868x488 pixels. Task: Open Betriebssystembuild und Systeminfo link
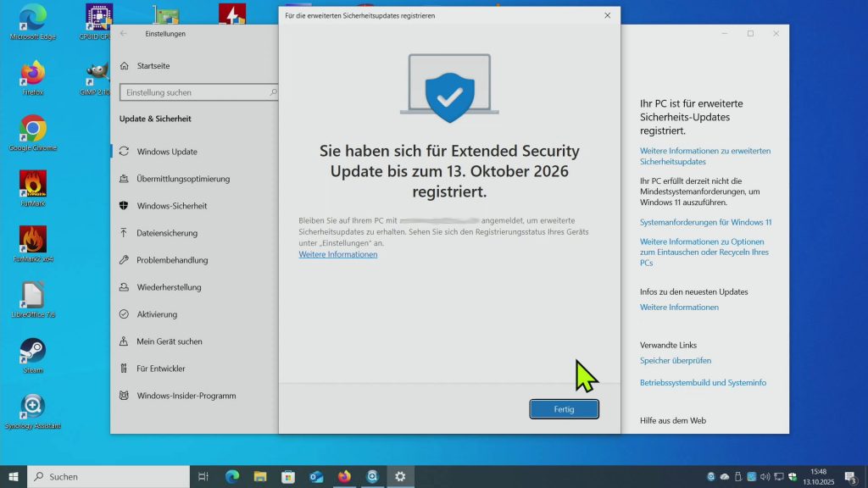point(703,383)
